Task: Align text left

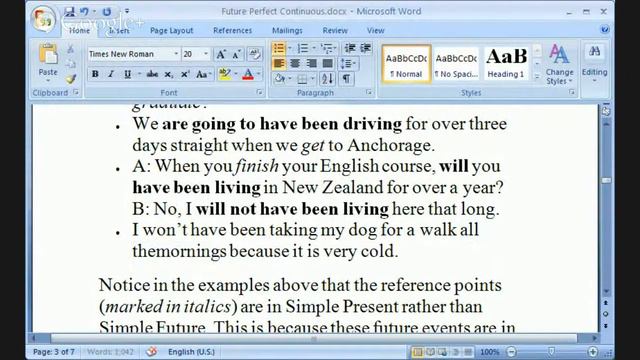Action: tap(279, 63)
